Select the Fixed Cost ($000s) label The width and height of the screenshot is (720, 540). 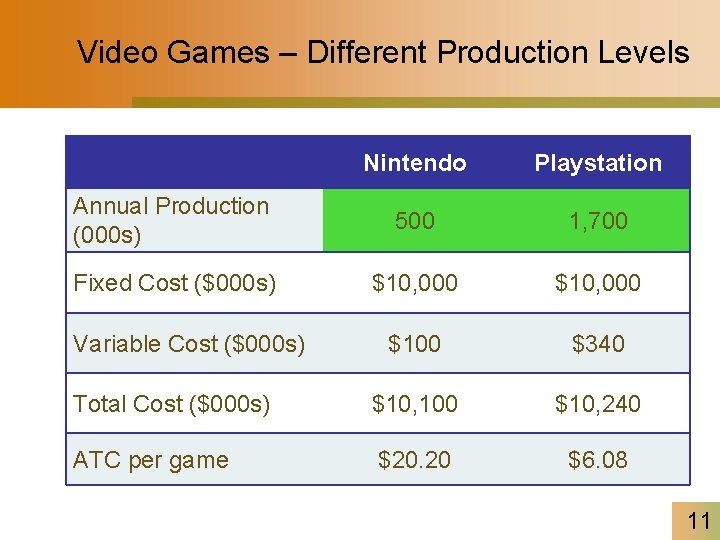[174, 283]
